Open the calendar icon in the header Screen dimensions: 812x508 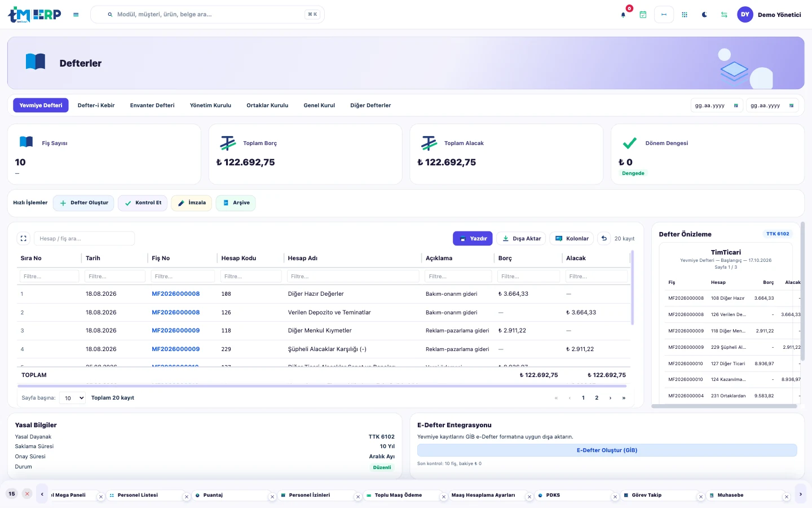(x=643, y=15)
